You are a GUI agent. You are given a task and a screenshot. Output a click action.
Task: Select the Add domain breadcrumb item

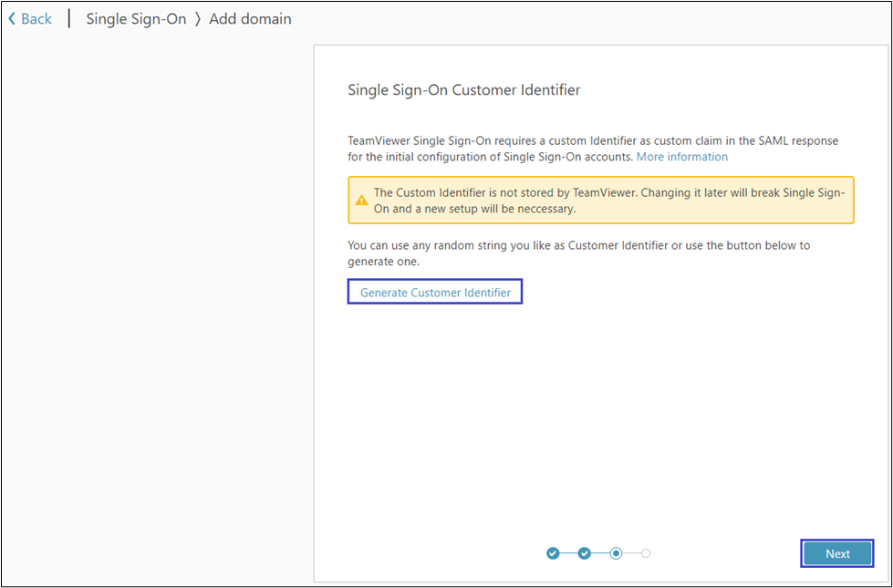pos(250,19)
